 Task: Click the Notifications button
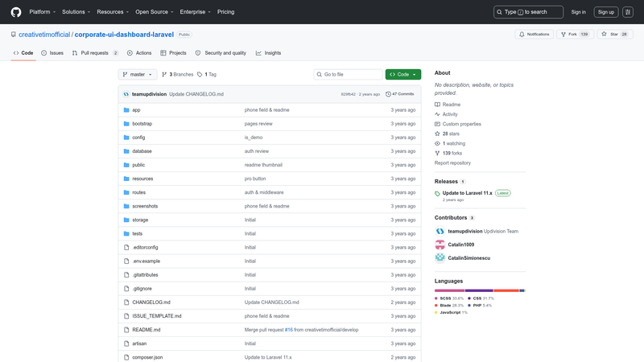pos(534,35)
